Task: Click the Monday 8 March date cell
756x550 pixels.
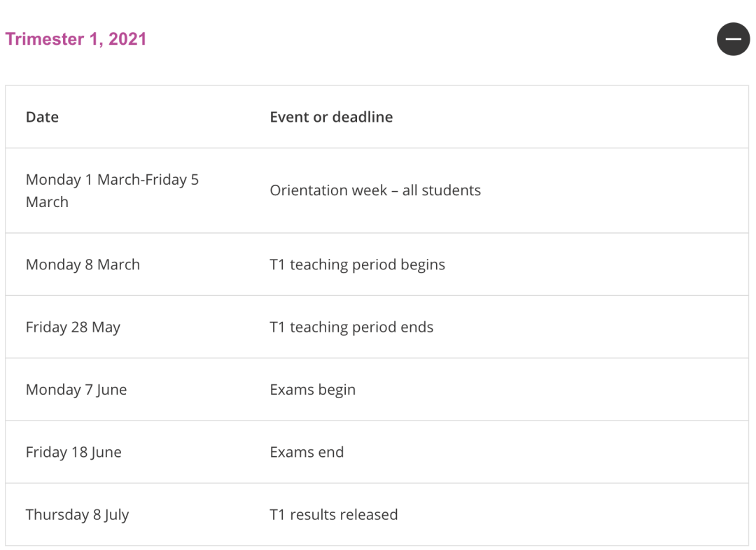Action: (x=83, y=265)
